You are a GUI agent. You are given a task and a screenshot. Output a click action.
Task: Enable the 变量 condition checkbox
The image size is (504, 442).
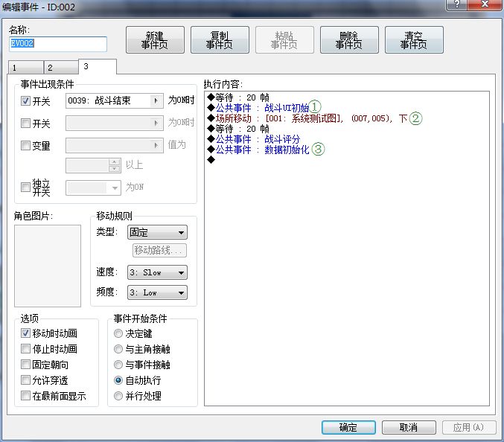[26, 146]
